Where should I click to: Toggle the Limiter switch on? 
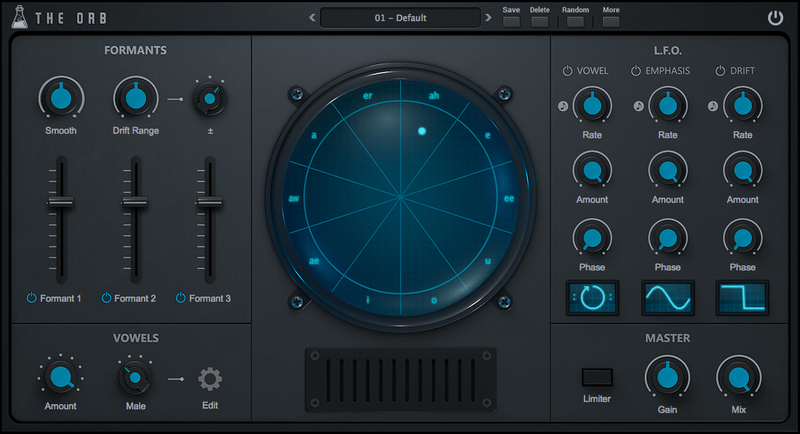pos(598,377)
